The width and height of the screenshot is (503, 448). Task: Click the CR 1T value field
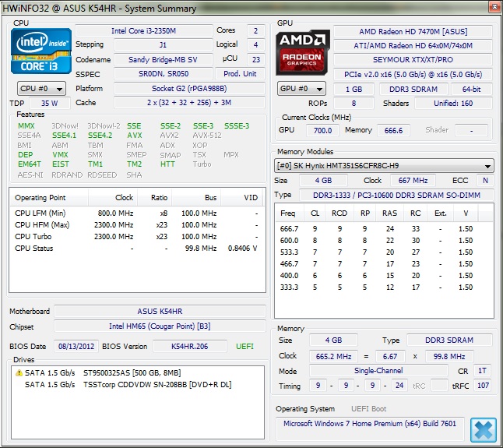pyautogui.click(x=482, y=371)
